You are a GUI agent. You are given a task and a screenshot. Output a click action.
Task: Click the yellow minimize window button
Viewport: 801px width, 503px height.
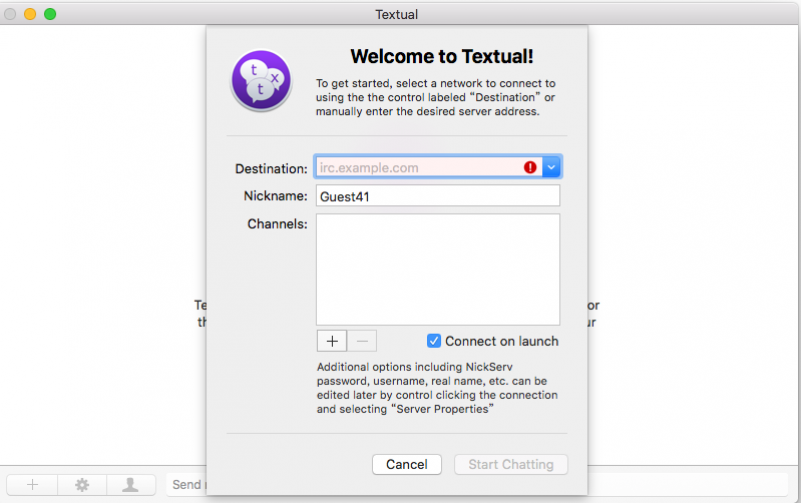30,14
